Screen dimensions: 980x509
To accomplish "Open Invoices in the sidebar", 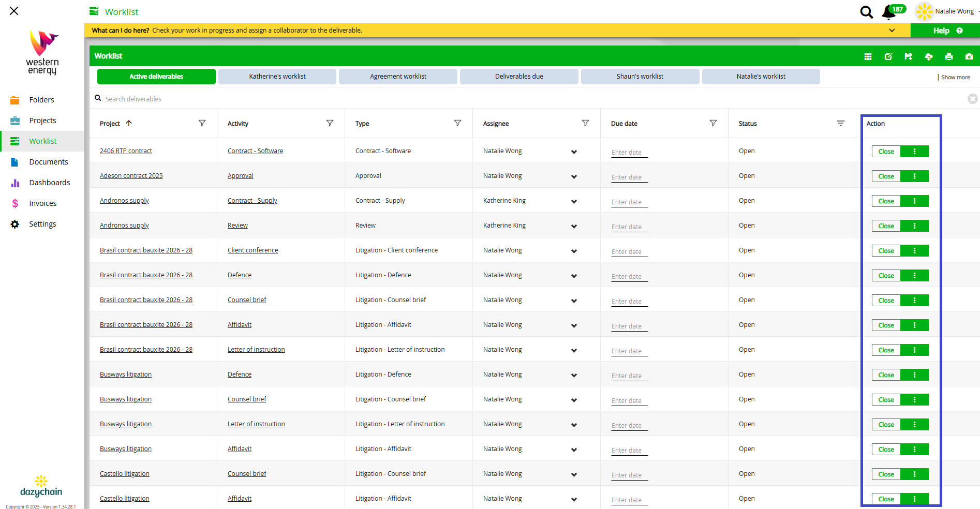I will [42, 203].
